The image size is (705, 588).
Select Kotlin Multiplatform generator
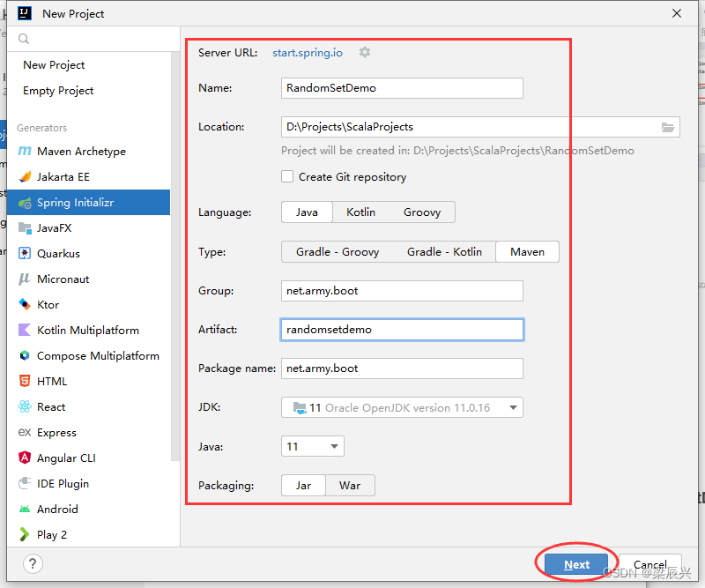click(x=88, y=331)
